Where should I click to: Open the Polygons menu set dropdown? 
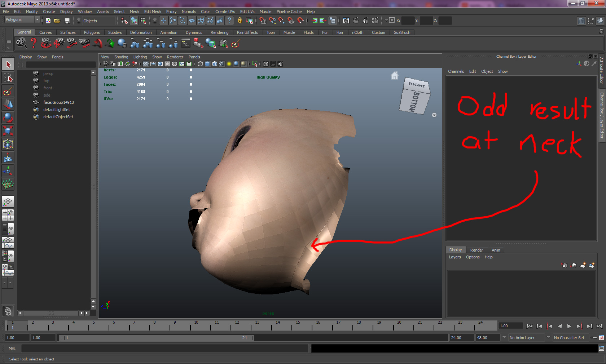coord(22,19)
